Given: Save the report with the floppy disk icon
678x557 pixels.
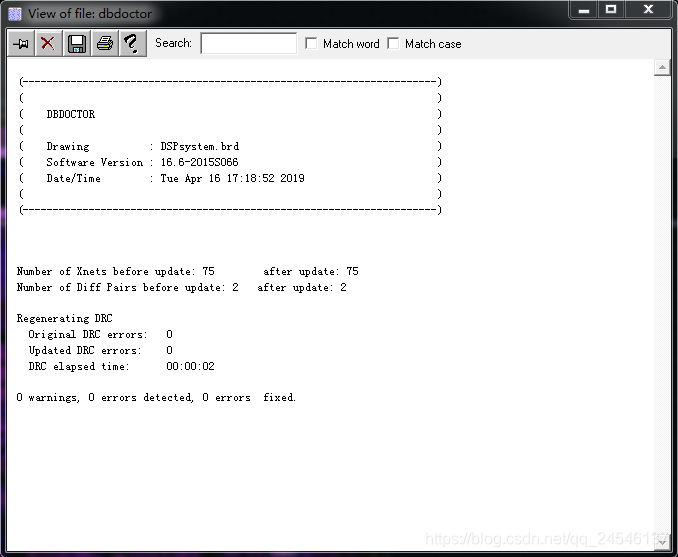Looking at the screenshot, I should 76,43.
